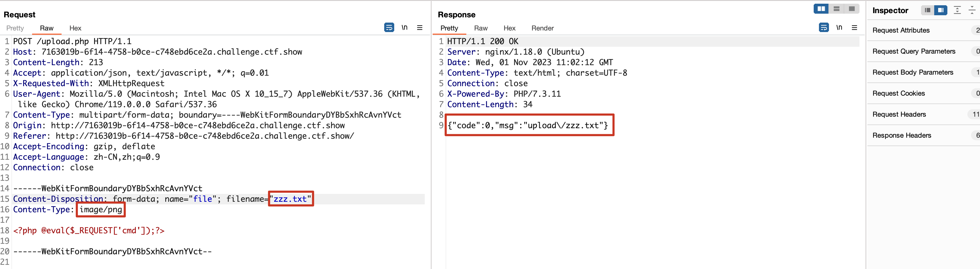Click the Inspector panel title
Viewport: 980px width, 269px height.
tap(890, 10)
